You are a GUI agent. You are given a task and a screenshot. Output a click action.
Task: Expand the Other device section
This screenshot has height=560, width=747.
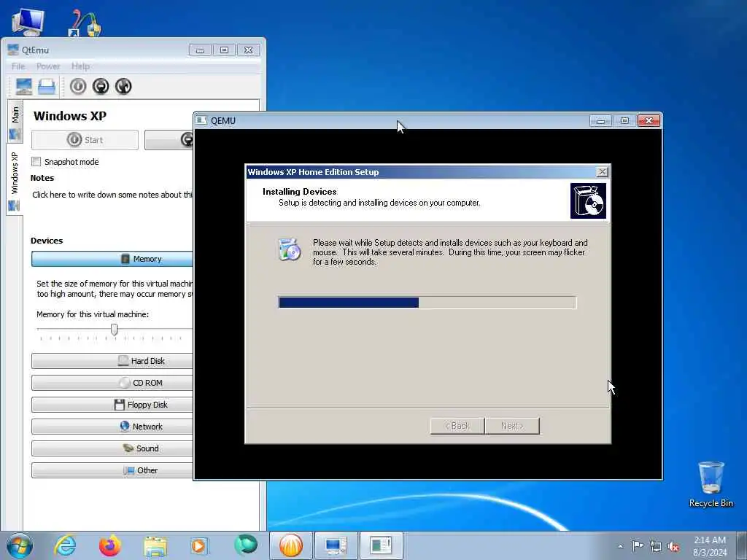pos(112,470)
